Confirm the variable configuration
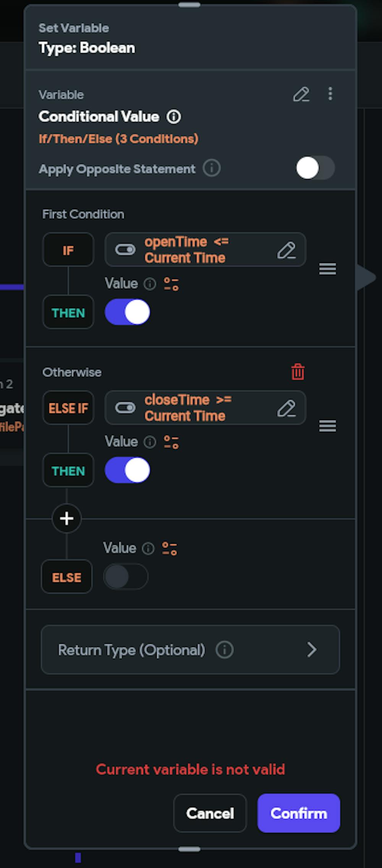This screenshot has height=868, width=382. [x=298, y=813]
